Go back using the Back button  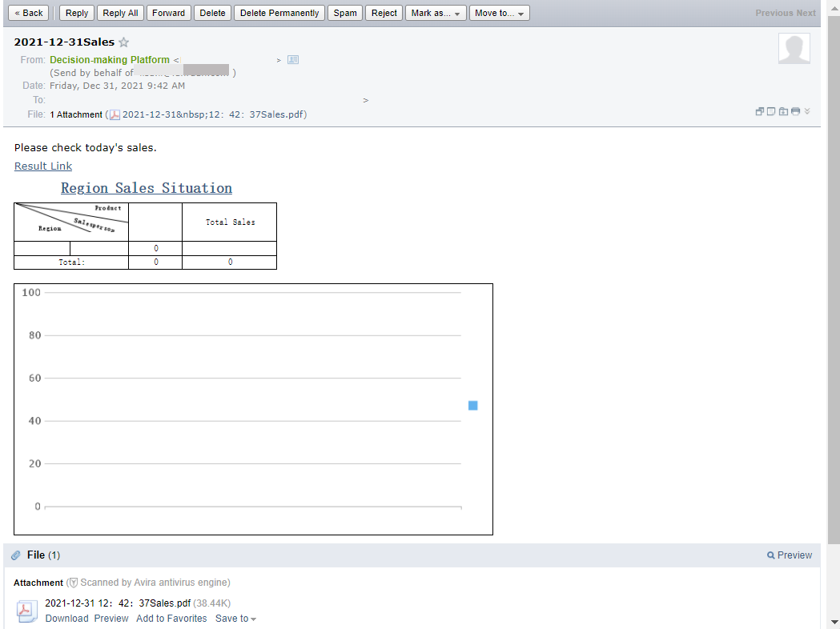(28, 13)
